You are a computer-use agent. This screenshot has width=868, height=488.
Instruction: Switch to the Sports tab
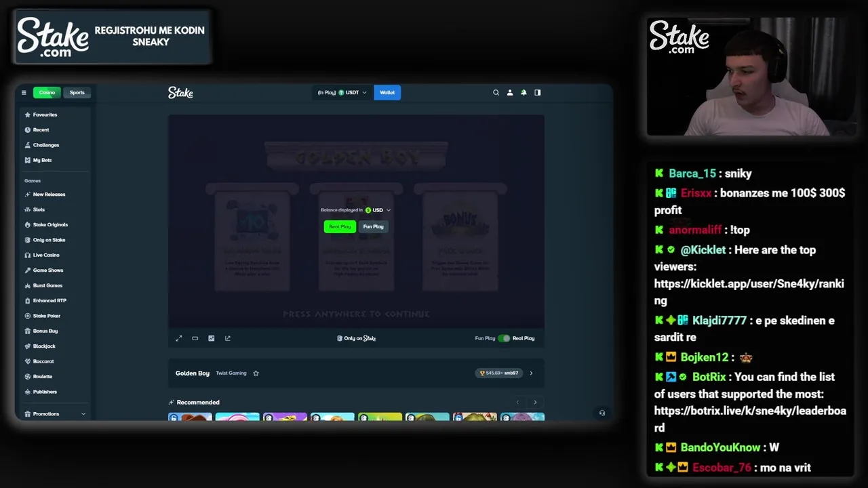pyautogui.click(x=77, y=93)
